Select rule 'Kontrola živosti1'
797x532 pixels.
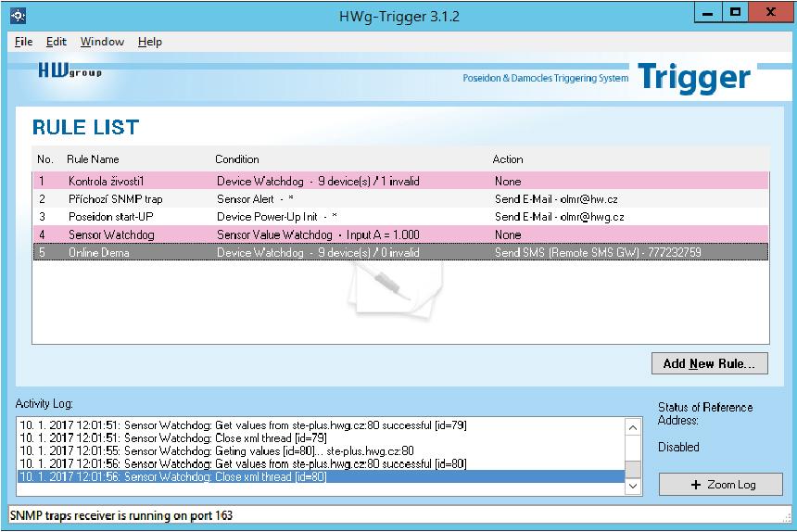tap(401, 181)
